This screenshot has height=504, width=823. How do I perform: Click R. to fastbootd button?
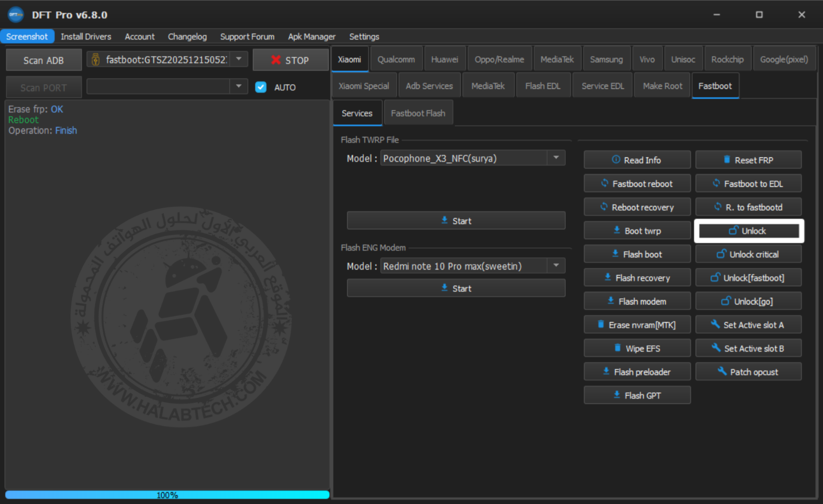point(748,207)
